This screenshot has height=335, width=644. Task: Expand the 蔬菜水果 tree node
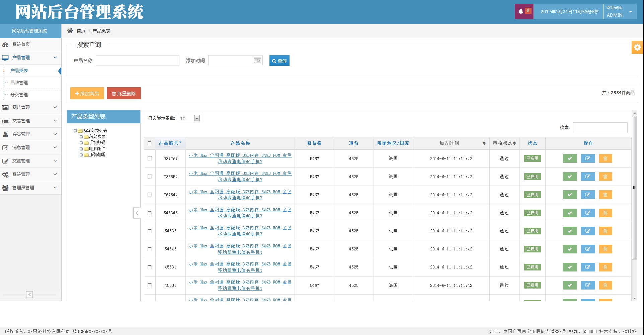(x=81, y=137)
